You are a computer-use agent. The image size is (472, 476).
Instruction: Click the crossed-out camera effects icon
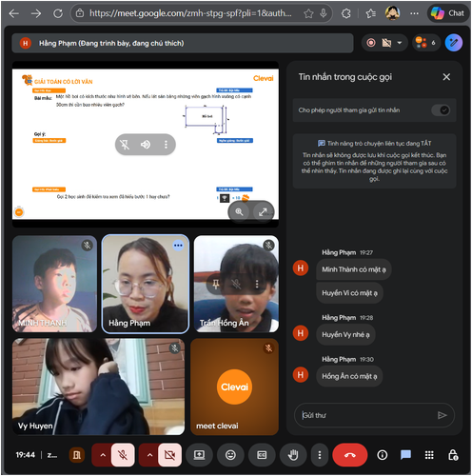[386, 43]
